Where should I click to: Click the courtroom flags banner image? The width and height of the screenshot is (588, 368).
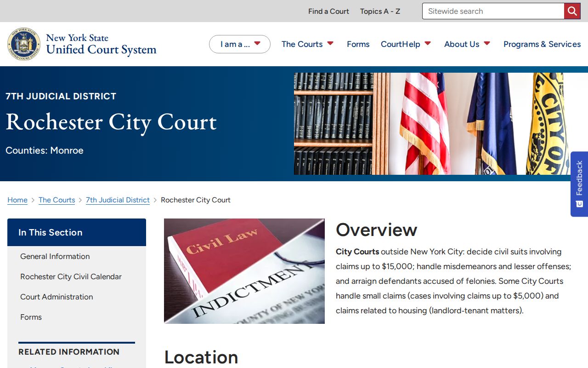coord(441,124)
